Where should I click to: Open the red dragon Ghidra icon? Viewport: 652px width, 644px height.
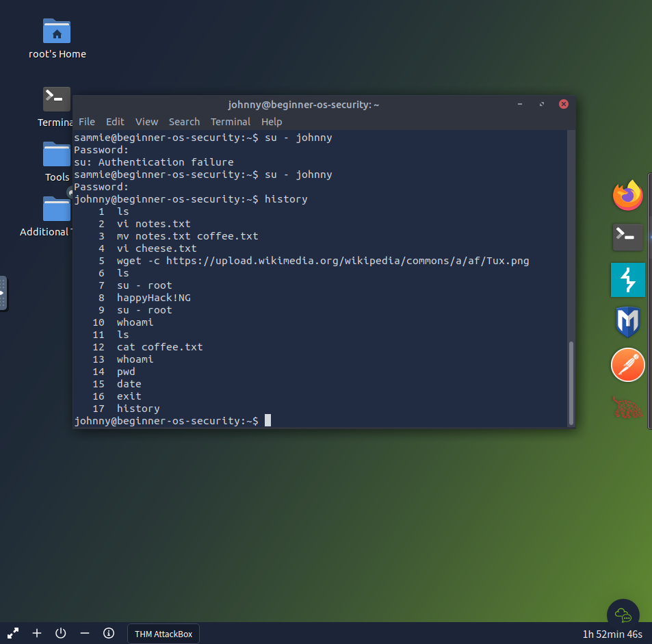(627, 408)
